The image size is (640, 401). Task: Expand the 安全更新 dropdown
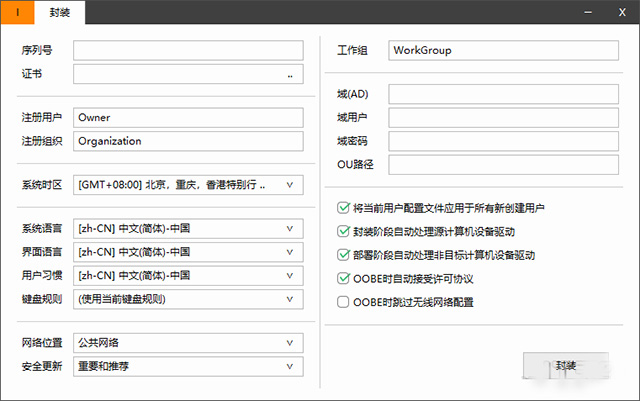[290, 366]
